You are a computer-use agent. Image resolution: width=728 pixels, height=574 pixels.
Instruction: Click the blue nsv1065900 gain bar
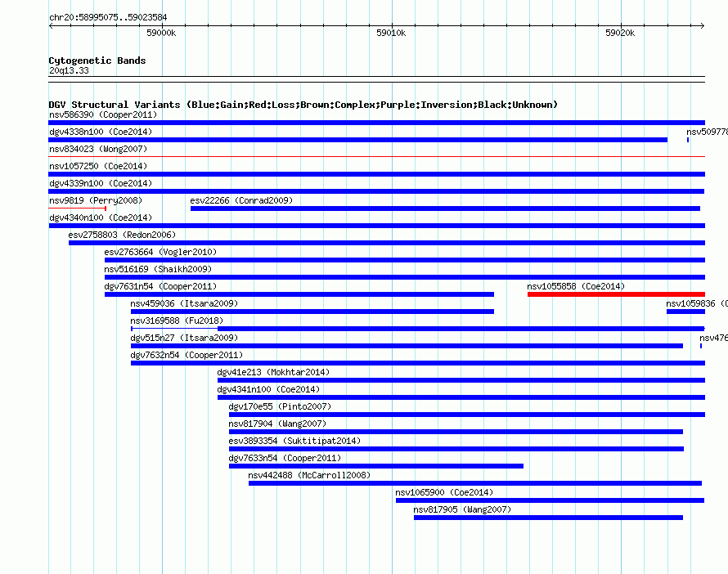pos(550,500)
